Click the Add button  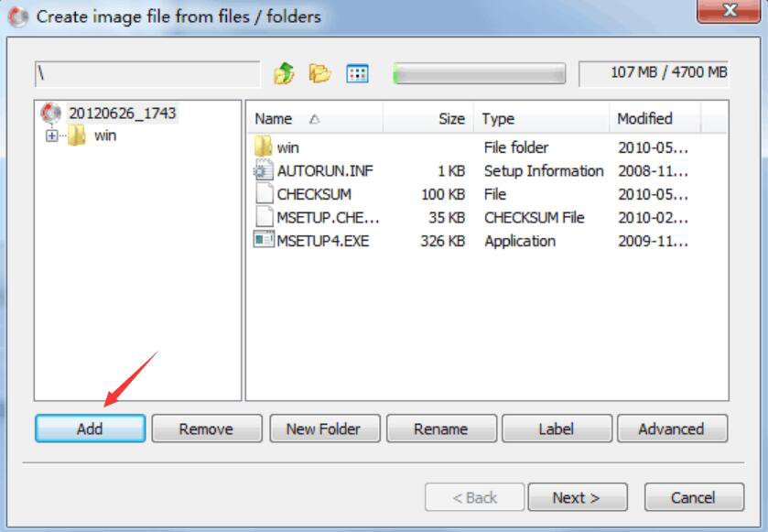point(90,429)
